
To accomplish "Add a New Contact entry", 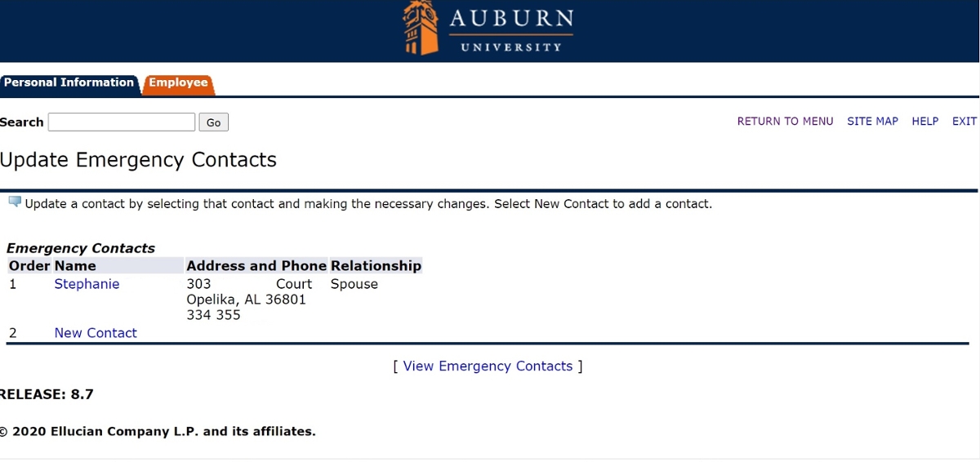I will (x=96, y=333).
